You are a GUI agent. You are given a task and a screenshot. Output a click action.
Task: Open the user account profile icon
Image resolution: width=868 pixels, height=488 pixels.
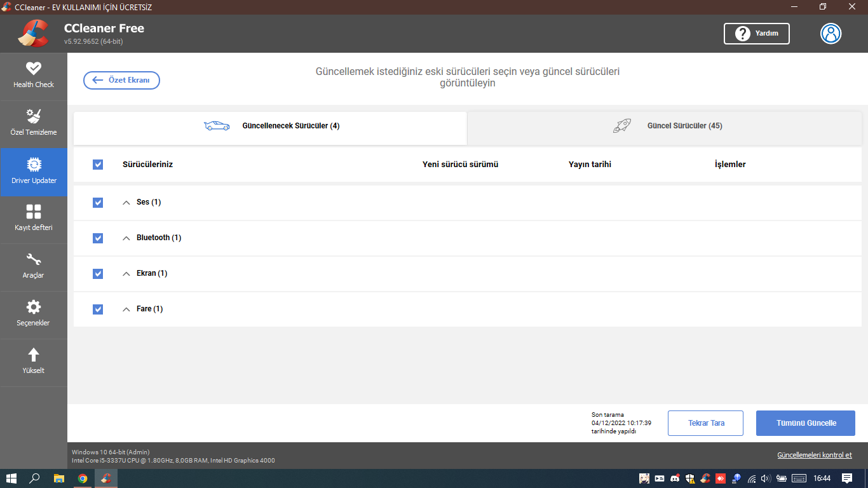point(831,34)
